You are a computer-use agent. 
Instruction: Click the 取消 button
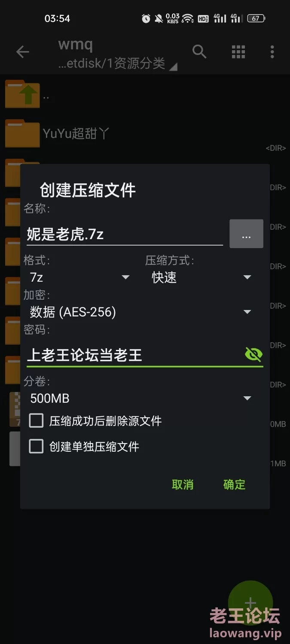pyautogui.click(x=183, y=485)
